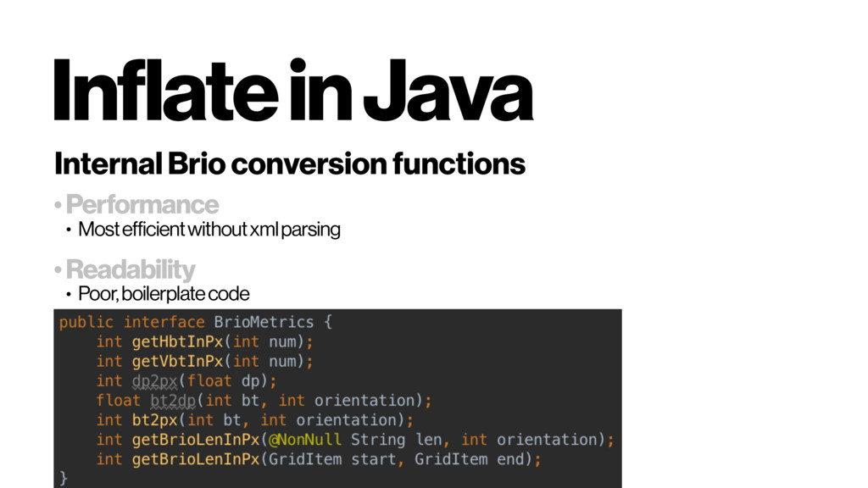Click 'GridItem start' parameter in last method
The image size is (868, 488).
(332, 459)
